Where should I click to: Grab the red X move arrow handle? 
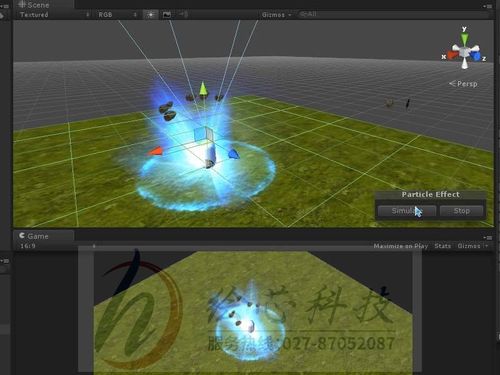pos(155,151)
